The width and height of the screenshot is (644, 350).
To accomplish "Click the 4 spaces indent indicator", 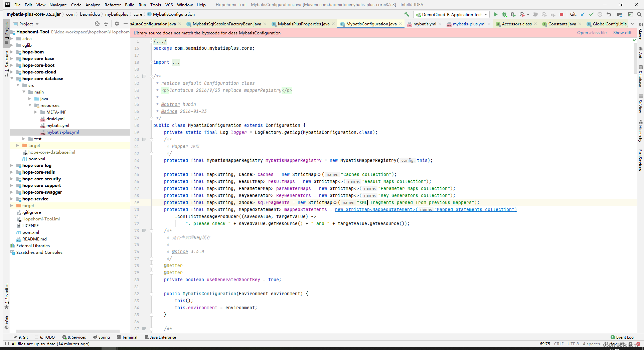I will tap(591, 344).
